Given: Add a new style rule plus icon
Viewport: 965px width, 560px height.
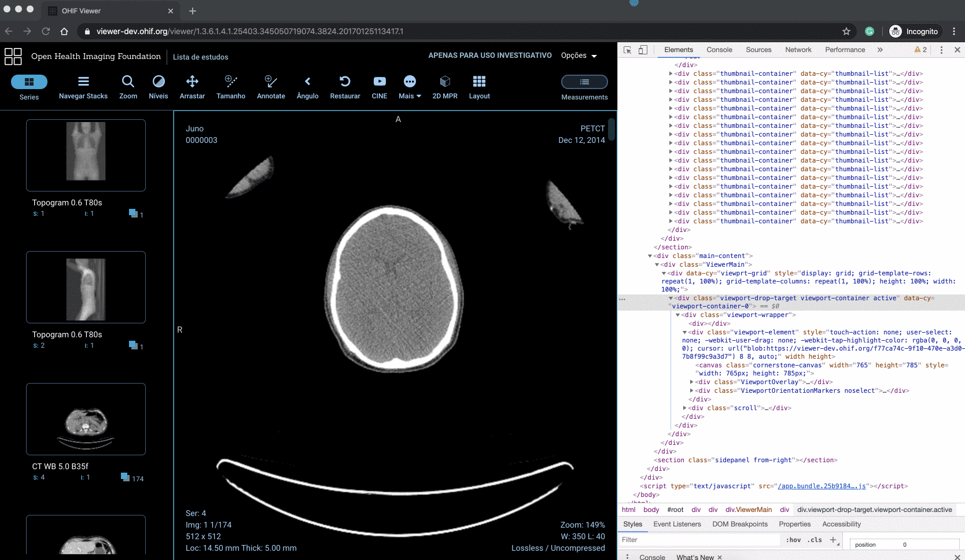Looking at the screenshot, I should click(833, 540).
